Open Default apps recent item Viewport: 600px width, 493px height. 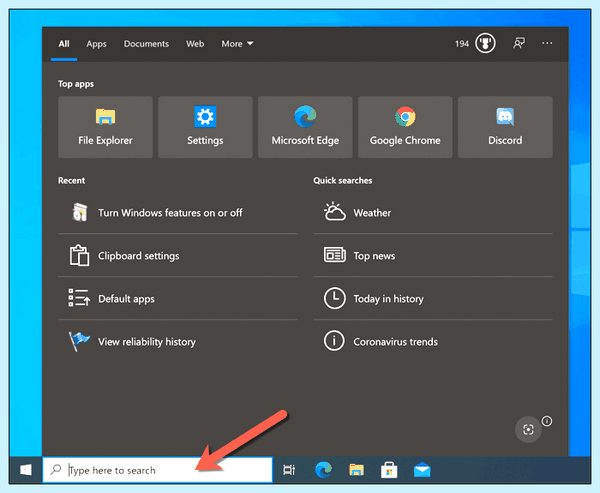(x=178, y=299)
